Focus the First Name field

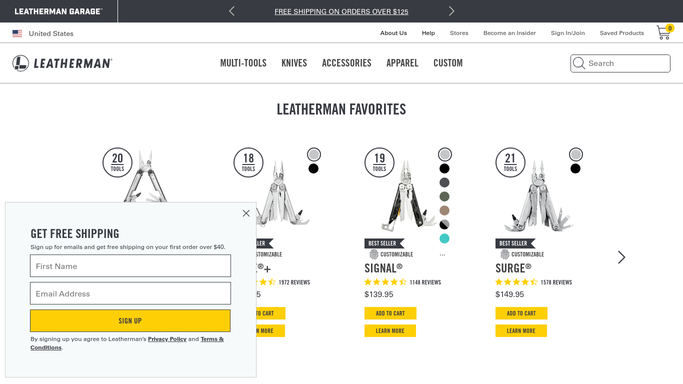(130, 266)
